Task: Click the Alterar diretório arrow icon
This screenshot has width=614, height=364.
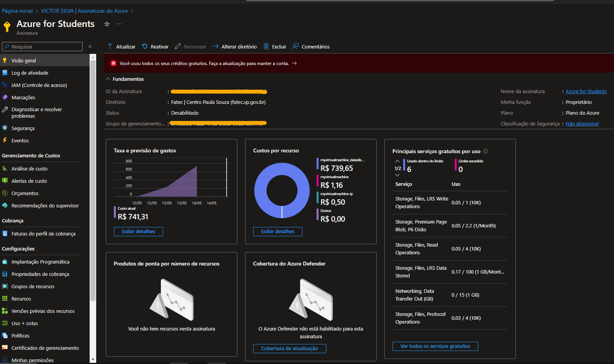Action: pos(215,46)
